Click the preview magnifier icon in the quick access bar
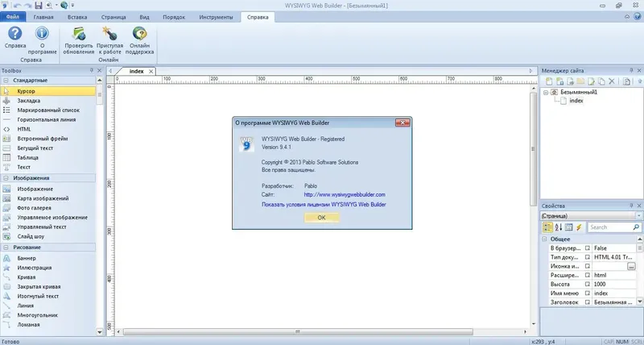644x345 pixels. (49, 6)
